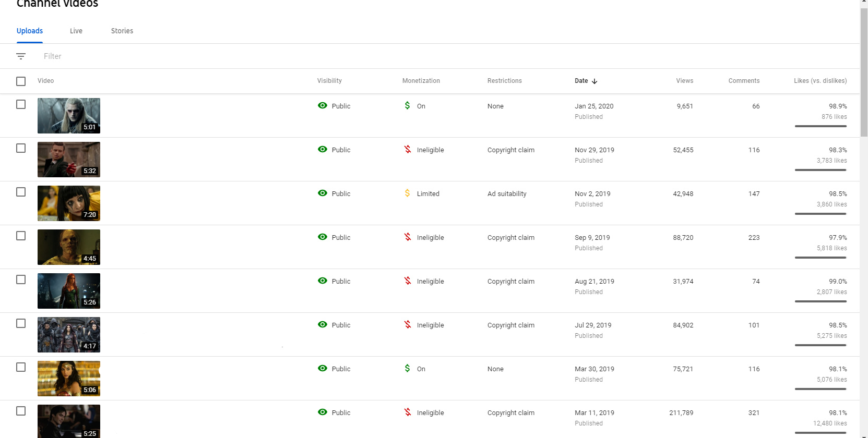Viewport: 868px width, 438px height.
Task: Click the Restrictions column header
Action: [504, 81]
